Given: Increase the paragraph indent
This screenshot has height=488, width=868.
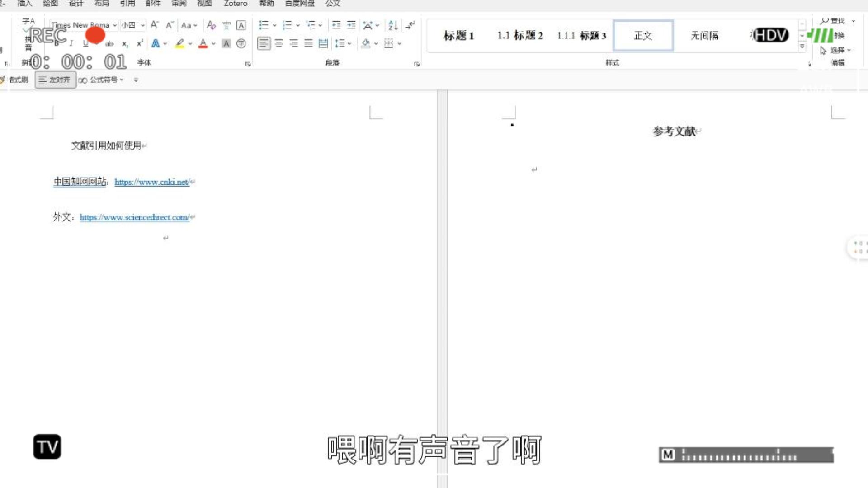Looking at the screenshot, I should point(351,25).
